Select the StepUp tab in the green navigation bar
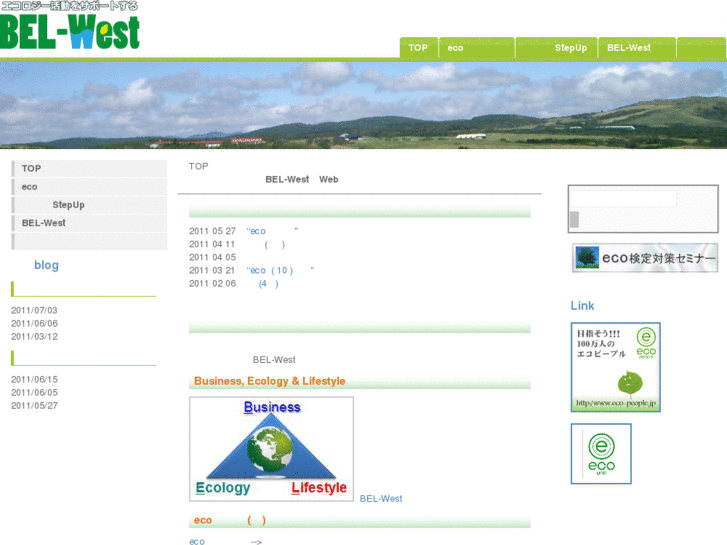Screen dimensions: 727x545 pos(556,48)
